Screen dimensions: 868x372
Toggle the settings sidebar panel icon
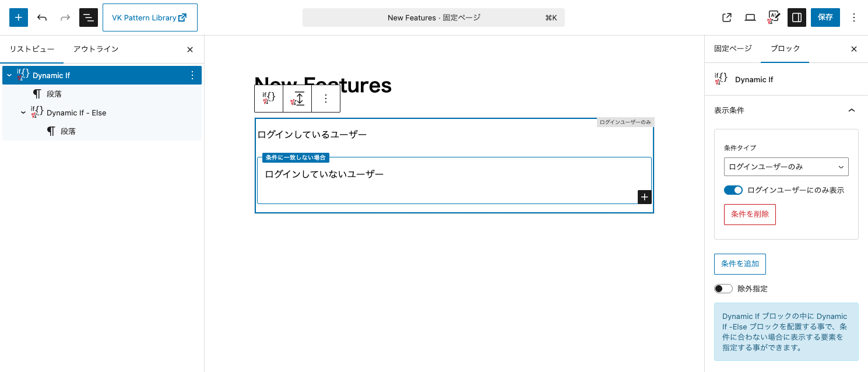pyautogui.click(x=796, y=17)
